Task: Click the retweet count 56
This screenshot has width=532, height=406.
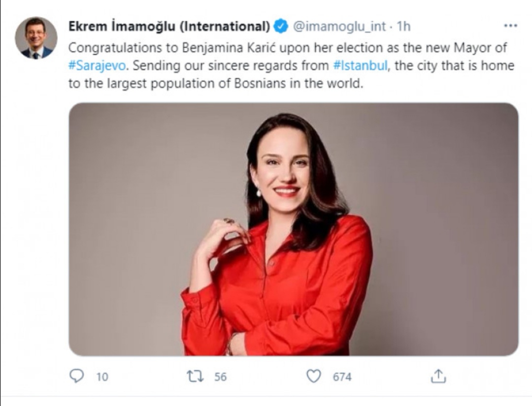Action: coord(220,377)
